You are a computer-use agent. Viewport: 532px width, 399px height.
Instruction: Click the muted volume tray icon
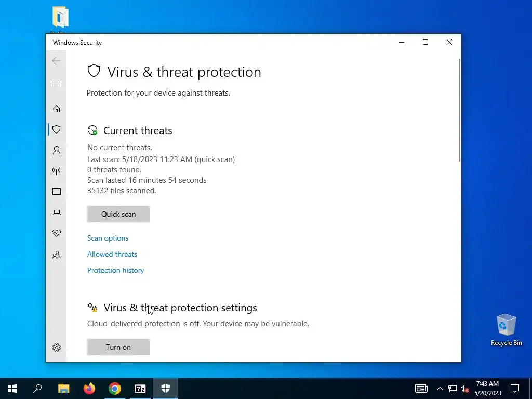click(465, 389)
